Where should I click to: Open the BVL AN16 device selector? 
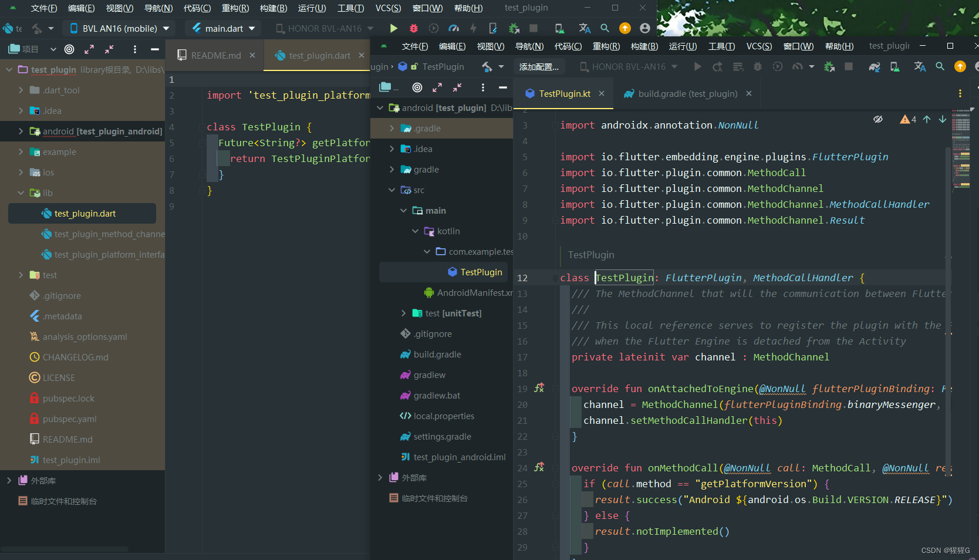click(117, 28)
